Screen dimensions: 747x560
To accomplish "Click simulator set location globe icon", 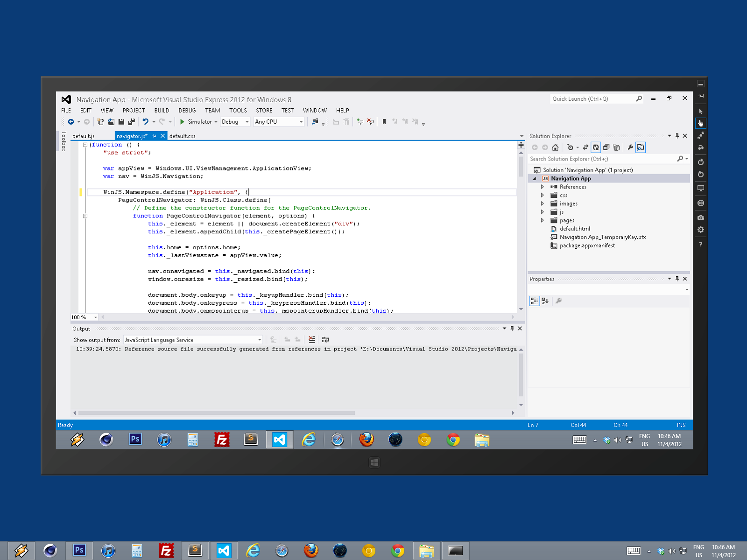I will (x=701, y=203).
